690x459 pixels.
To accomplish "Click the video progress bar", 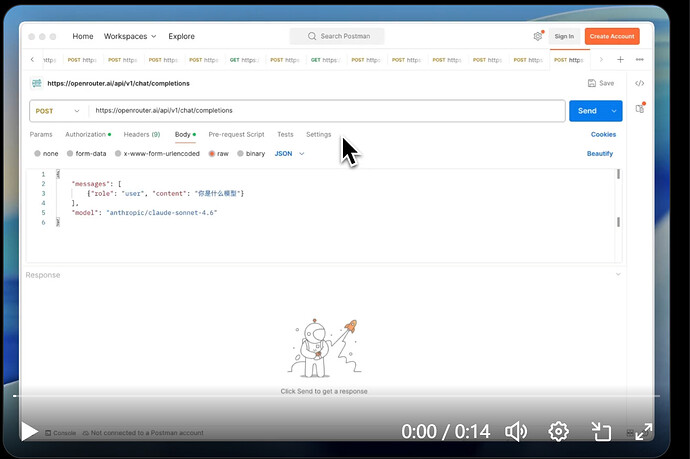I will coord(337,396).
